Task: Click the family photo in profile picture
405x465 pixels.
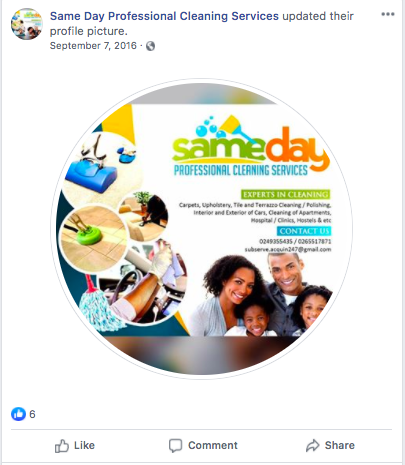Action: (x=262, y=295)
